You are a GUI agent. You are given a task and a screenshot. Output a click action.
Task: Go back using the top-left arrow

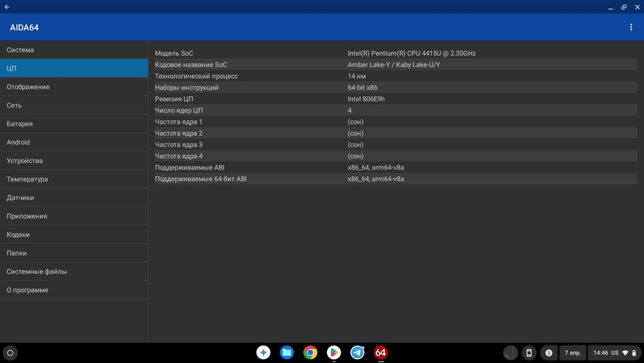click(7, 7)
